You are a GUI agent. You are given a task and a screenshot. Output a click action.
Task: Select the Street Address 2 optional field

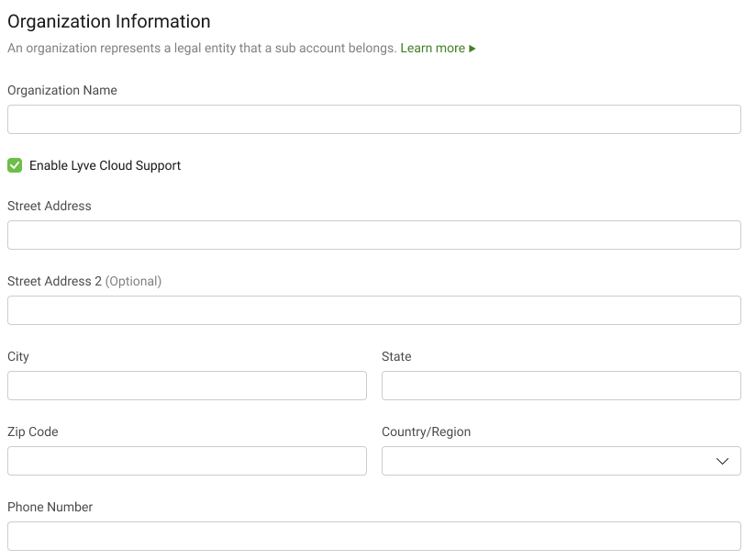pos(373,310)
